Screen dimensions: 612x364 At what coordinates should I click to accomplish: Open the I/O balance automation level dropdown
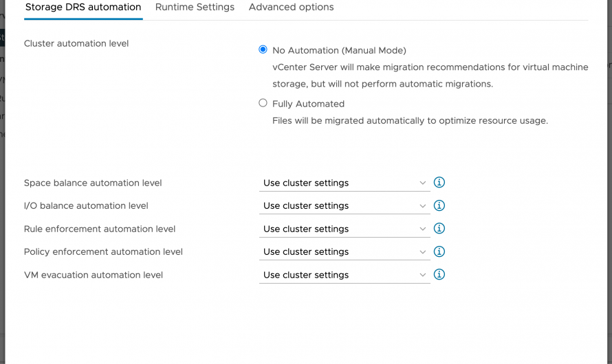pos(345,206)
